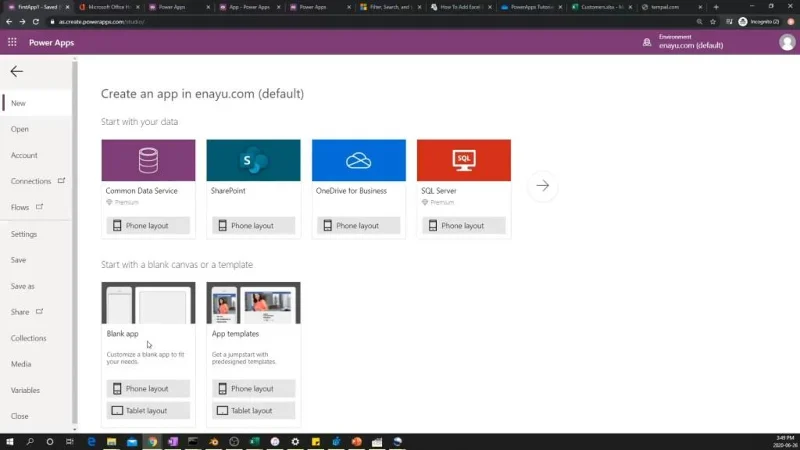
Task: Open the gear Settings app on taskbar
Action: pyautogui.click(x=295, y=442)
